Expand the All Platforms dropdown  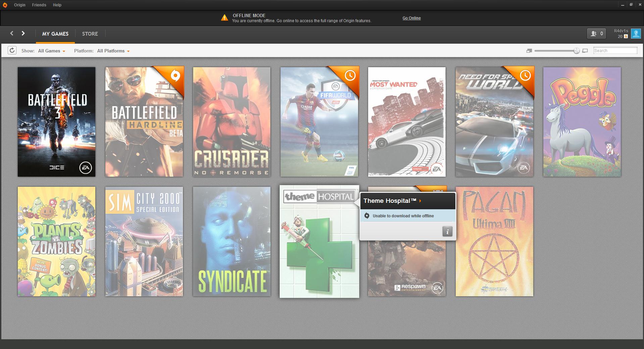[113, 51]
